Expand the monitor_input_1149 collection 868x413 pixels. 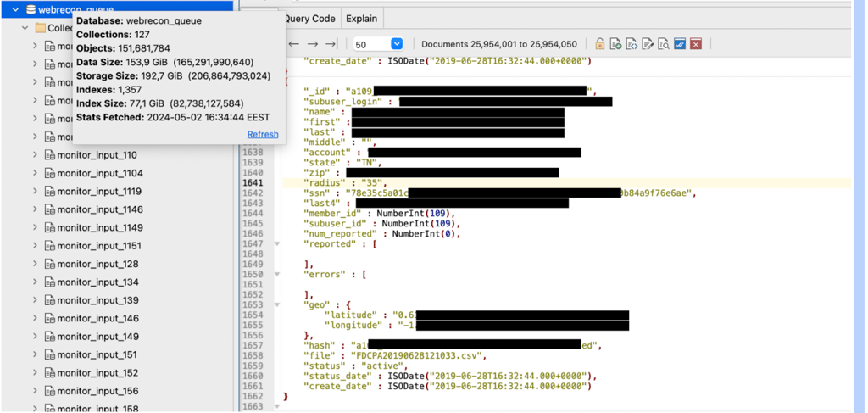[35, 227]
